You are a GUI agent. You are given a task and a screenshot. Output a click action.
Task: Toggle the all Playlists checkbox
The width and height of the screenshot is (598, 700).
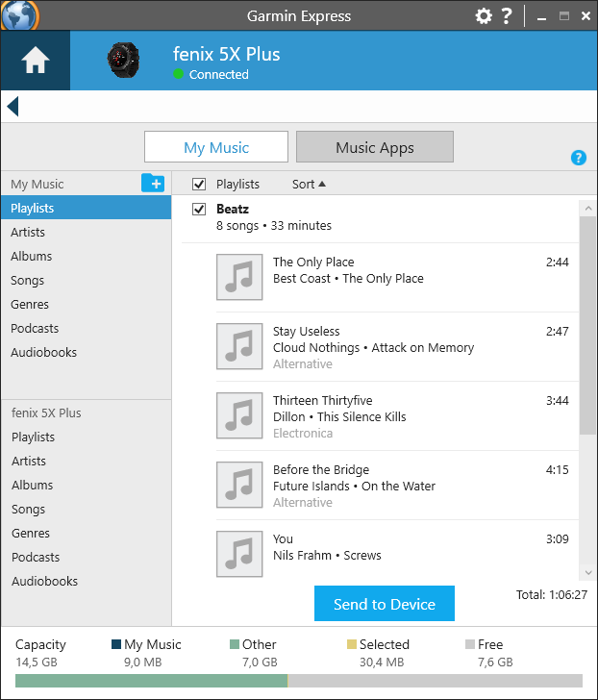tap(199, 184)
